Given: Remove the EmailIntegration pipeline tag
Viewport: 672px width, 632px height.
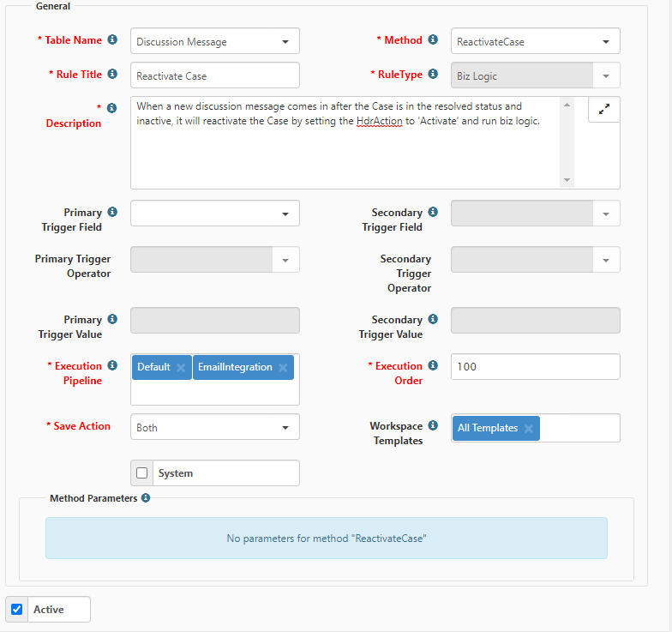Looking at the screenshot, I should click(x=283, y=368).
